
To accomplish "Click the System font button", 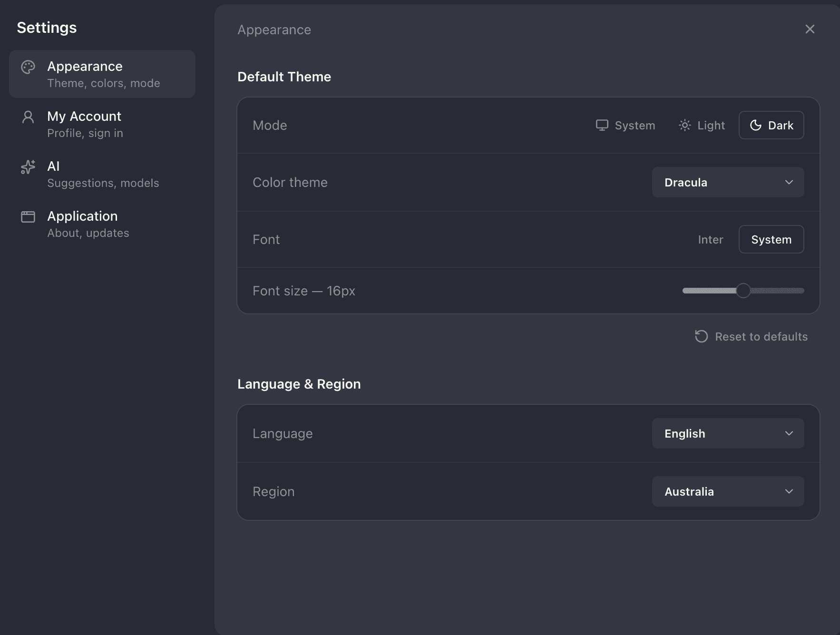I will coord(771,239).
